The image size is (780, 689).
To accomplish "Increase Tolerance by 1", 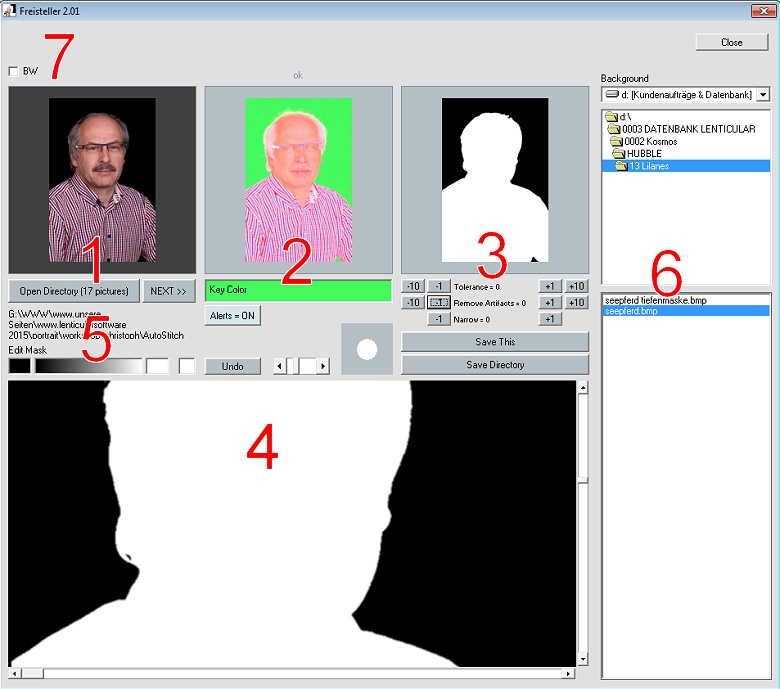I will [x=549, y=286].
